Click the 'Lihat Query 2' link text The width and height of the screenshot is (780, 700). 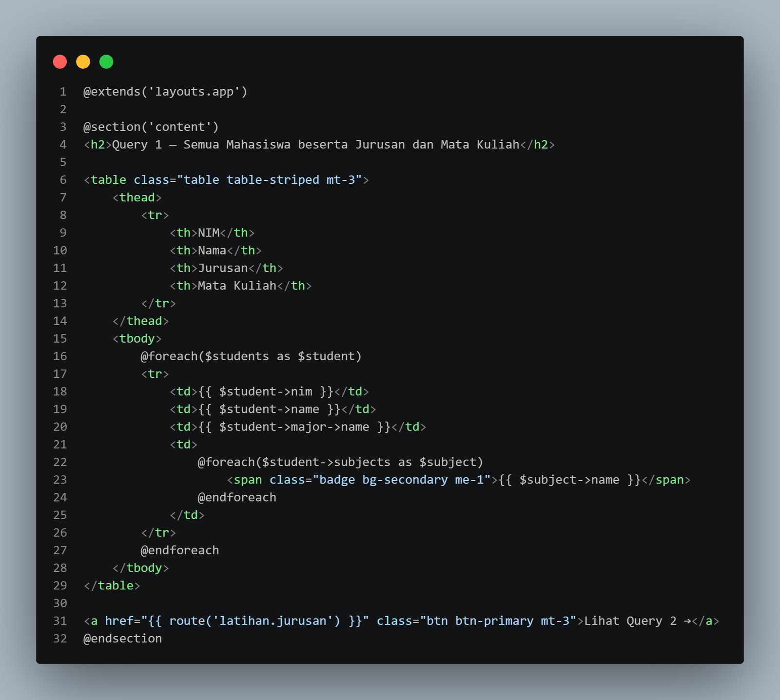630,621
